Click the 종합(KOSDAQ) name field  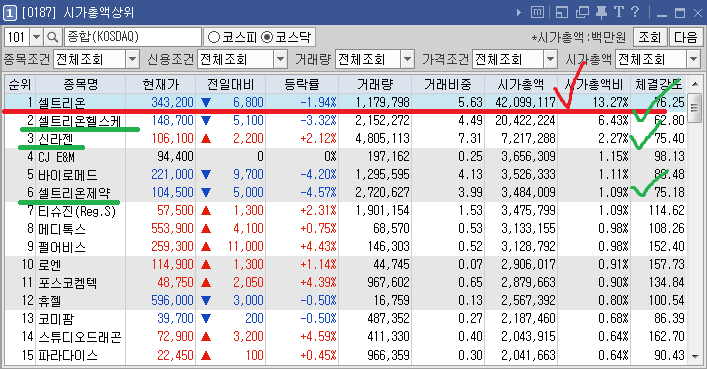click(x=133, y=37)
